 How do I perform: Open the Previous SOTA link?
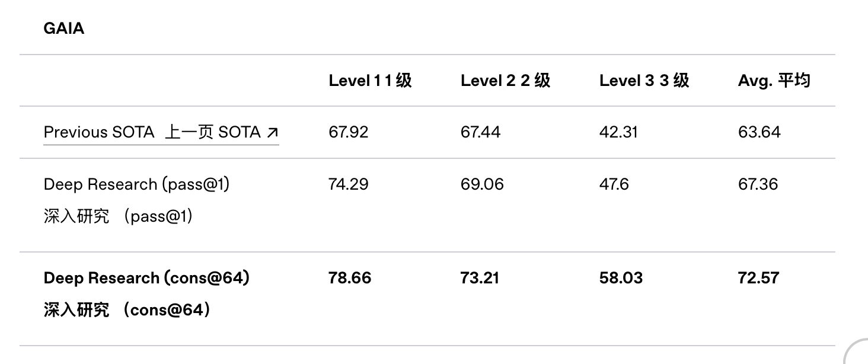pyautogui.click(x=161, y=132)
